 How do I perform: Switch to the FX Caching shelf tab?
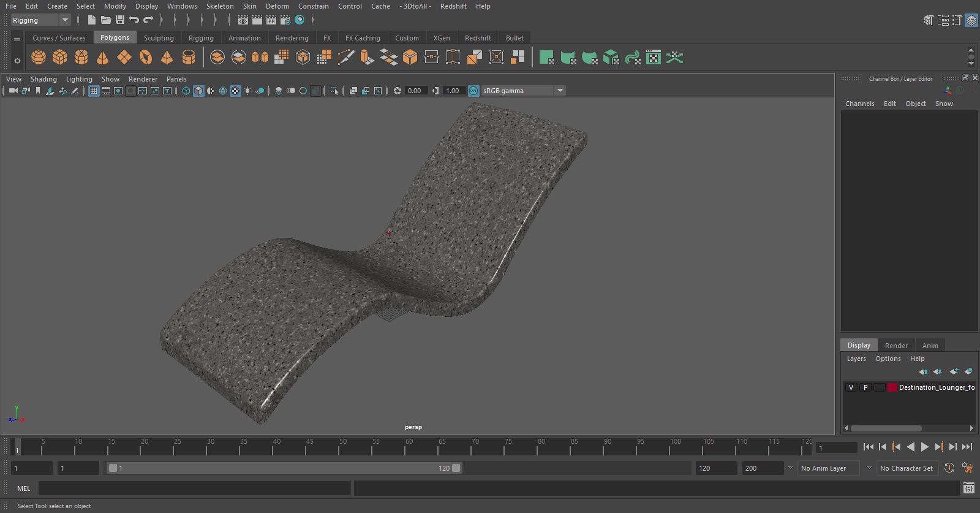(363, 38)
